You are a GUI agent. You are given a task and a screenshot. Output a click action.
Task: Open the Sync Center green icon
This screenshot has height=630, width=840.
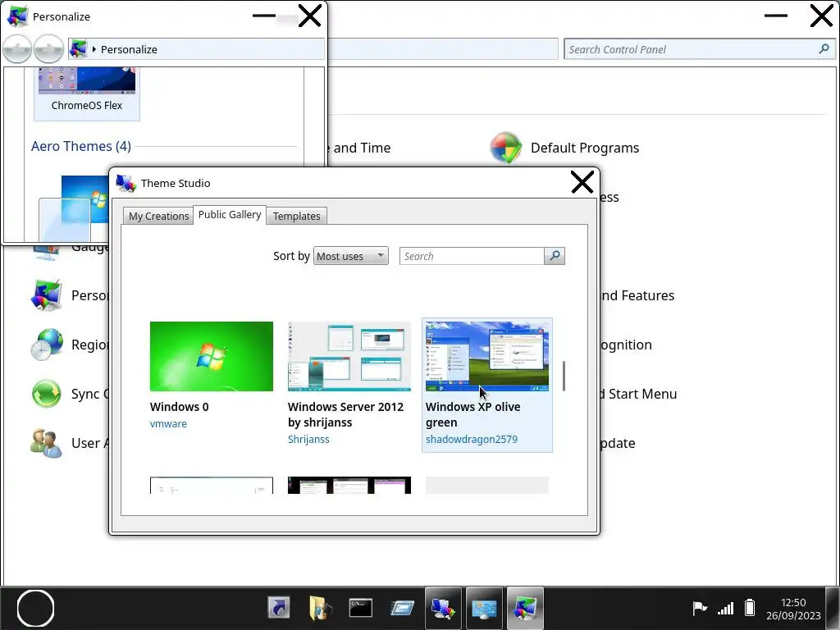click(x=47, y=394)
